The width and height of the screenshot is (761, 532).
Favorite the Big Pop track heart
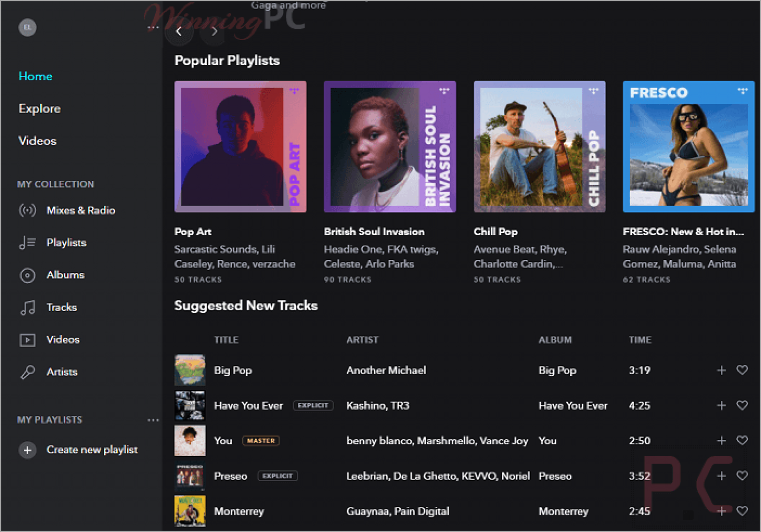pos(742,370)
